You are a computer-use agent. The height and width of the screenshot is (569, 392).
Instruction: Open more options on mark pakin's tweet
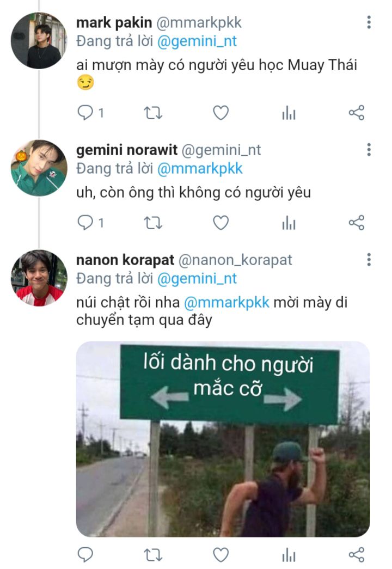[369, 22]
